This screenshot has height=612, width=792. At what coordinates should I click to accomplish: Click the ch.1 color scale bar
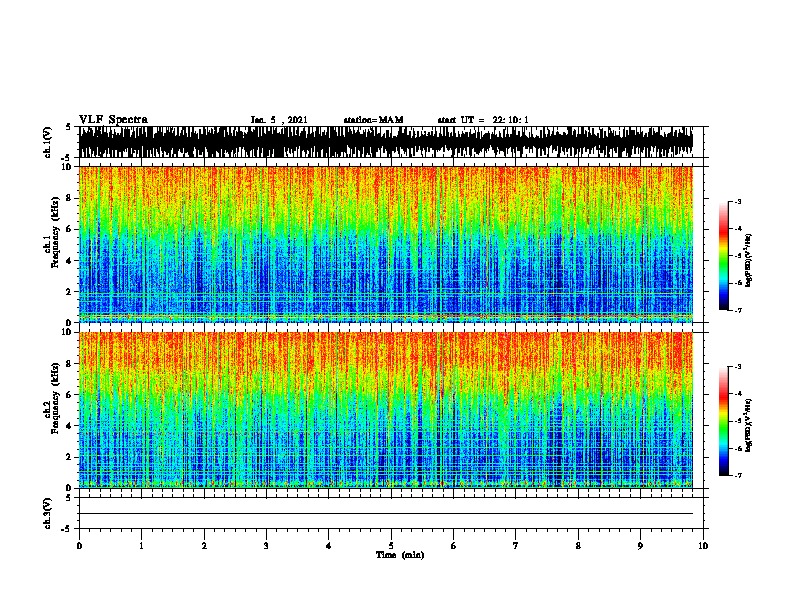click(x=724, y=256)
